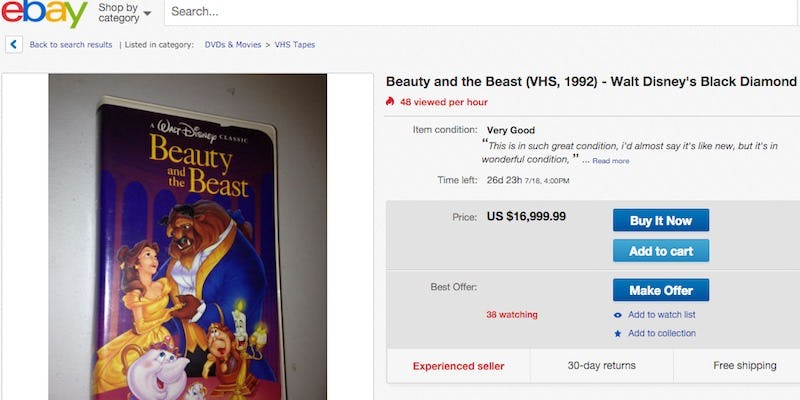This screenshot has height=400, width=800.
Task: Add item to collection
Action: [662, 334]
